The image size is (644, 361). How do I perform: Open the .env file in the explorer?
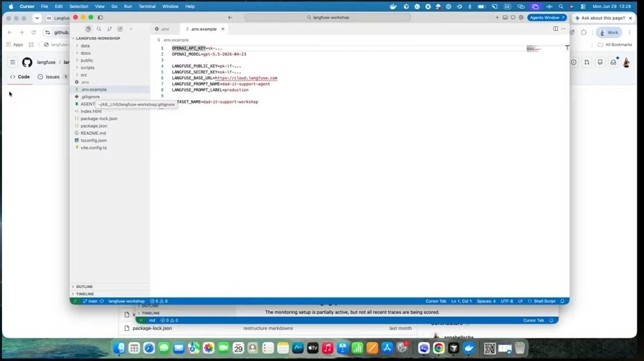[x=85, y=82]
